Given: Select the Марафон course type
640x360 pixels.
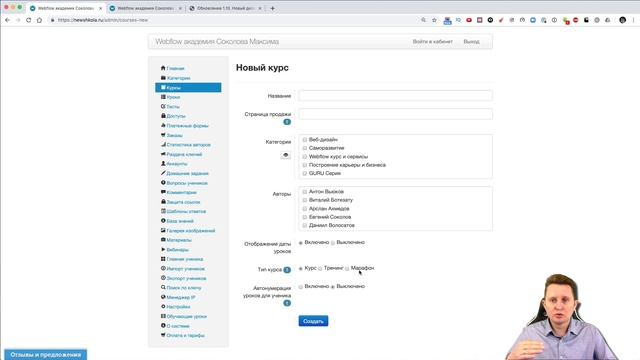Looking at the screenshot, I should 347,269.
